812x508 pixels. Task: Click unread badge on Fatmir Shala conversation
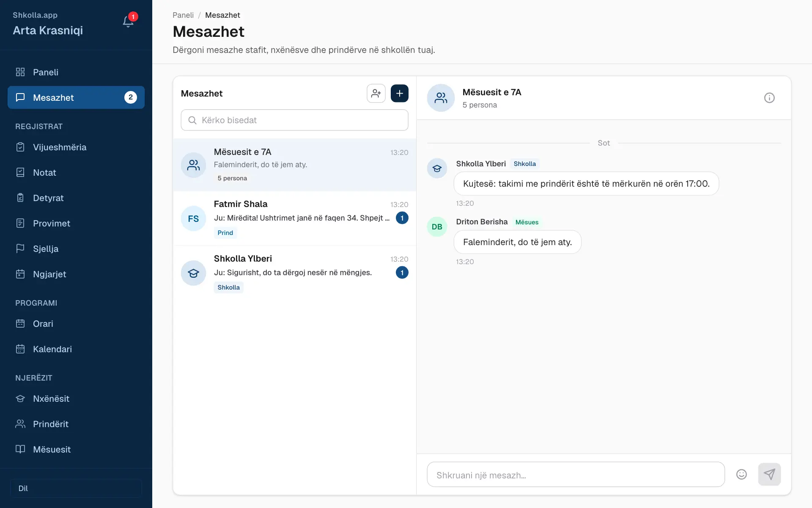402,218
